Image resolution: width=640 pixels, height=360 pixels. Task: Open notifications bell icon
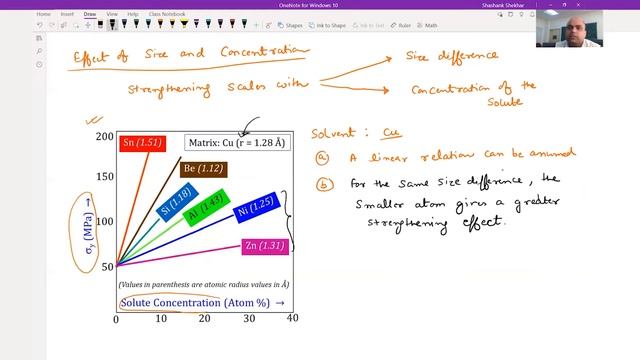point(532,14)
